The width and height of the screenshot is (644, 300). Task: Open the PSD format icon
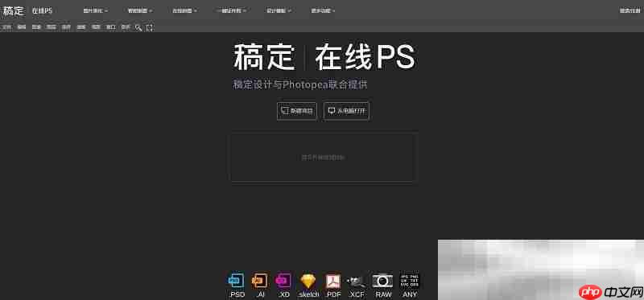[236, 282]
